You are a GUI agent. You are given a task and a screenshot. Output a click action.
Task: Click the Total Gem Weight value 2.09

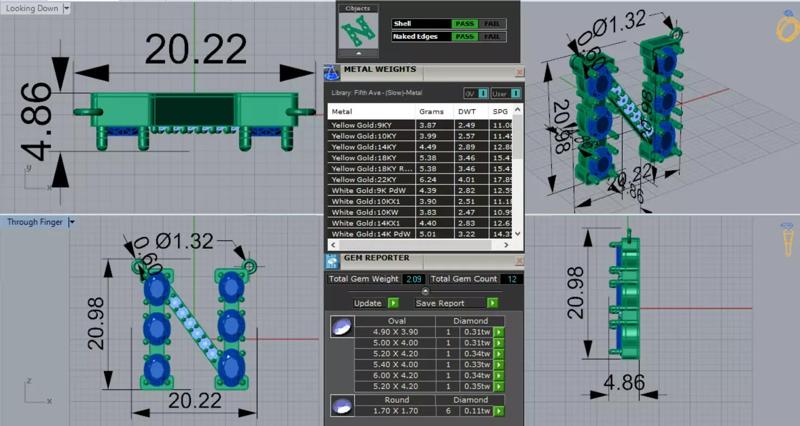(x=413, y=279)
